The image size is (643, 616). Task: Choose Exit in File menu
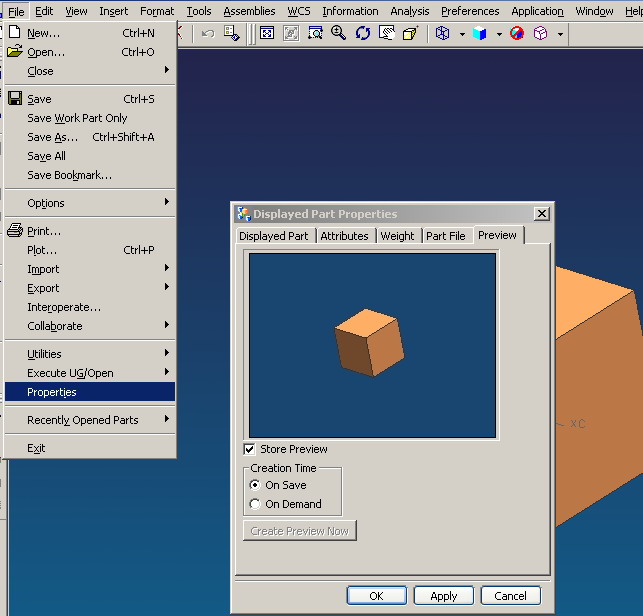(90, 448)
